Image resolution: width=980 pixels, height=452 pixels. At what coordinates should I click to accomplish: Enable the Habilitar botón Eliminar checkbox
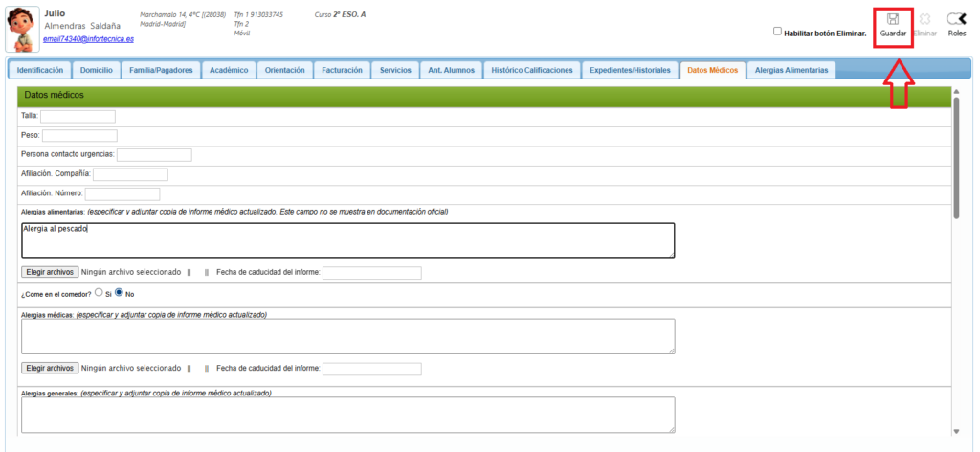pos(778,32)
